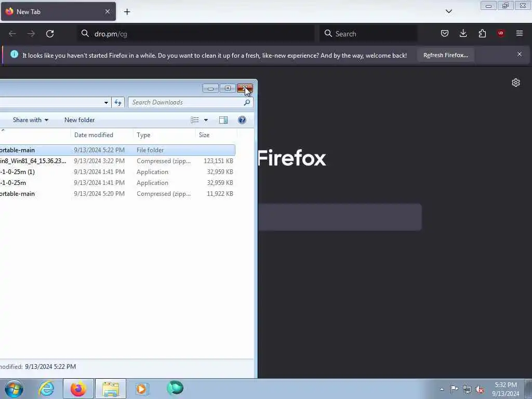Open teal round app in taskbar

(x=175, y=388)
